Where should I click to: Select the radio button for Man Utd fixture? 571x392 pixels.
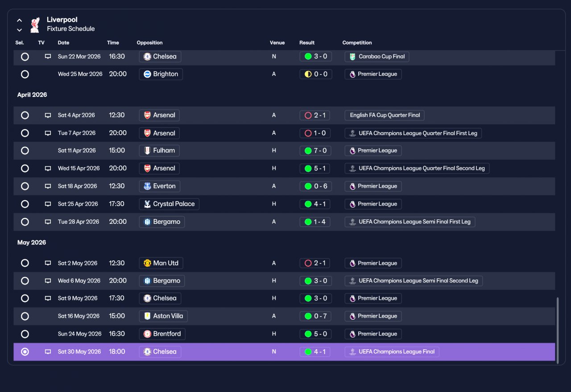(x=25, y=263)
